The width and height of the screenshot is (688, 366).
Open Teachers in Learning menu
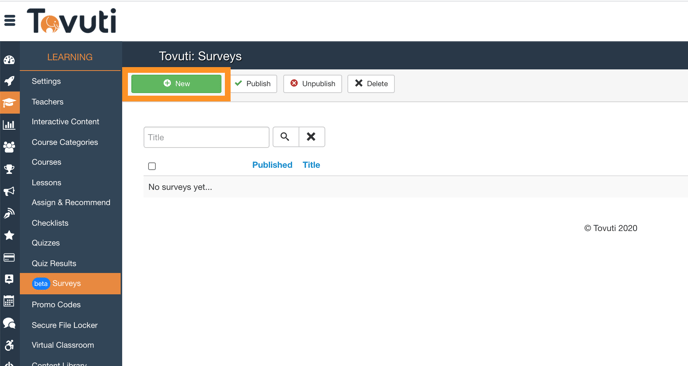point(47,102)
